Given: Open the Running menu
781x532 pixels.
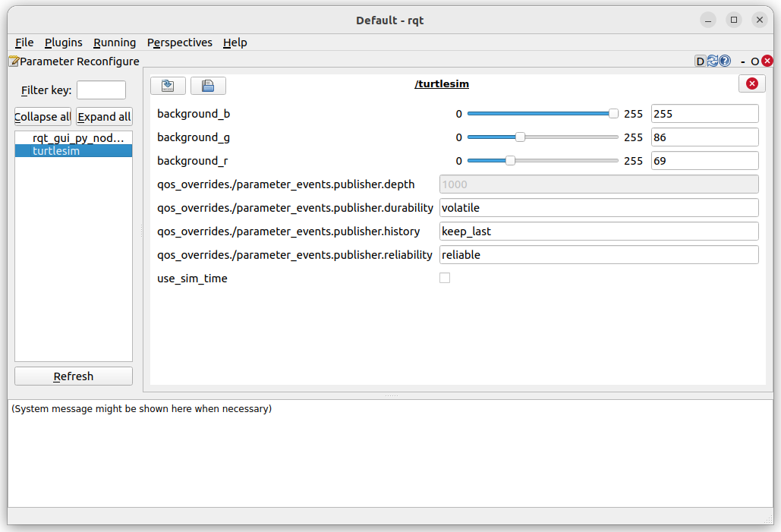Looking at the screenshot, I should (x=115, y=42).
